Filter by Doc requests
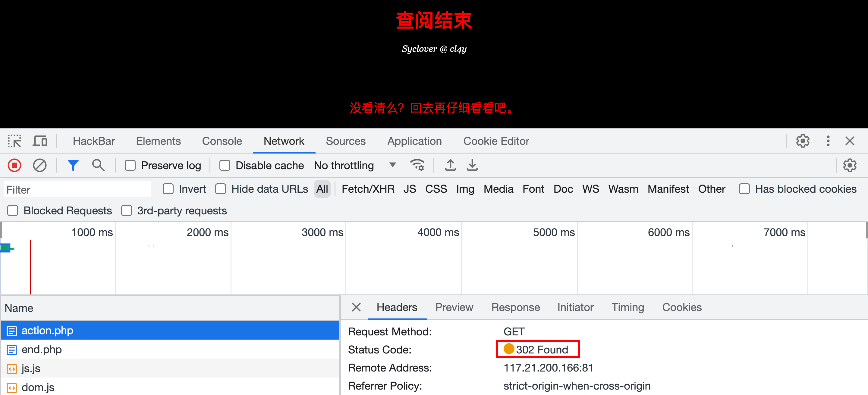 [563, 189]
